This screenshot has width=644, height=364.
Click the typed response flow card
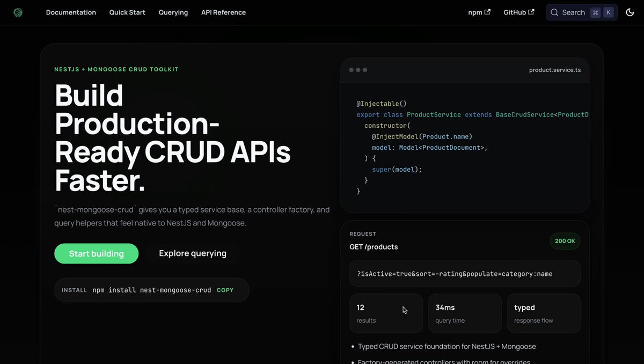coord(544,314)
